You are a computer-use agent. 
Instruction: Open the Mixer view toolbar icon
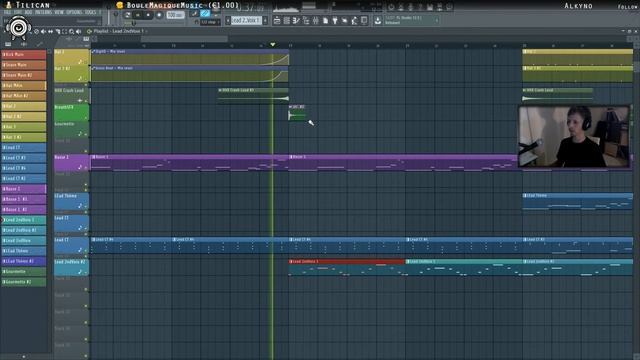tap(316, 20)
